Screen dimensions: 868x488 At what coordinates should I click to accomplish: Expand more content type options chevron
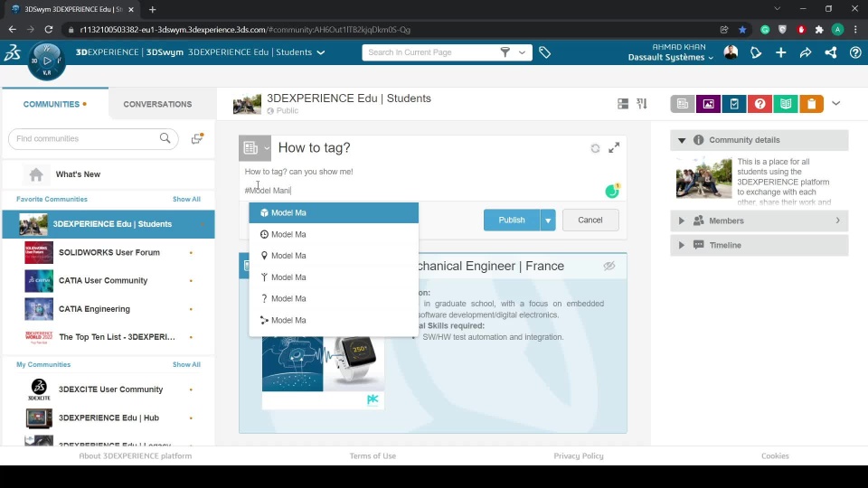835,103
